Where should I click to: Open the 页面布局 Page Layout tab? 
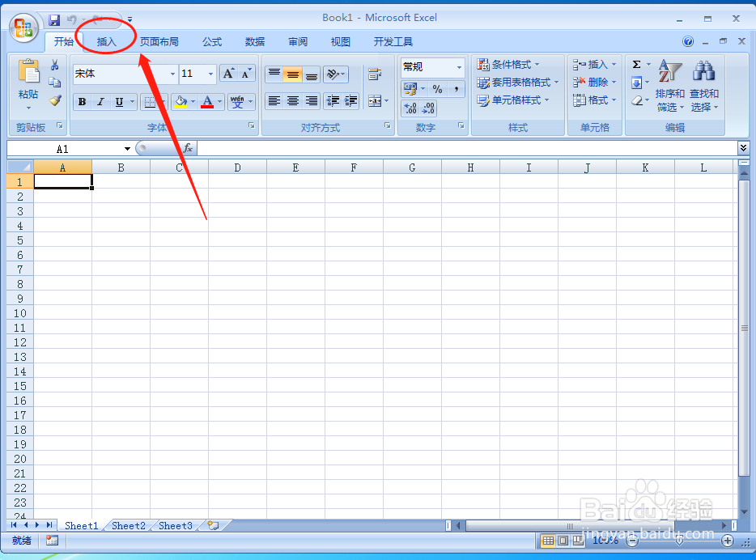pos(159,42)
